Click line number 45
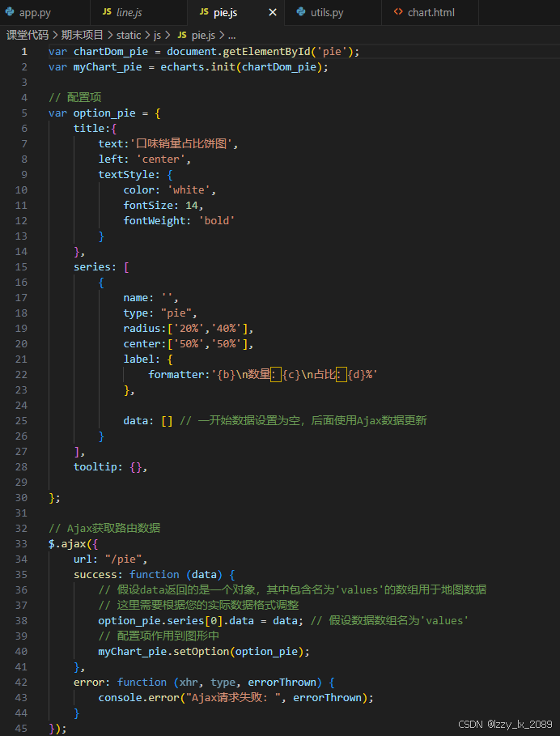Image resolution: width=560 pixels, height=736 pixels. click(x=21, y=729)
